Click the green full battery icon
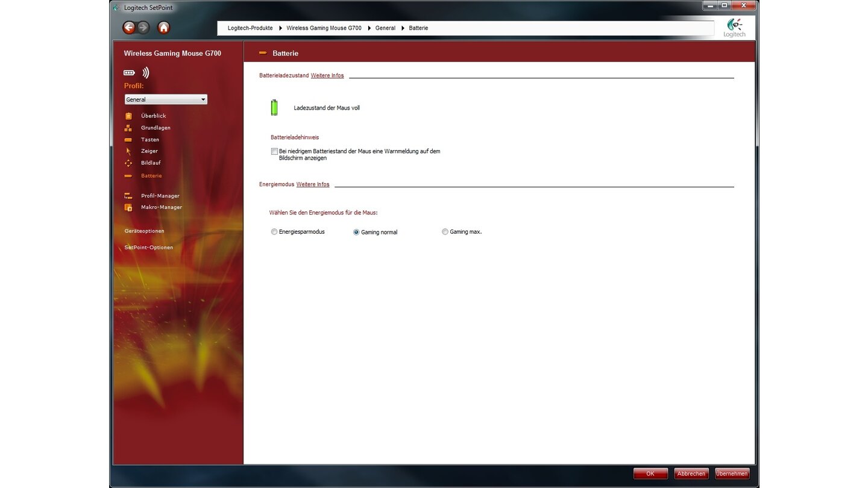 tap(274, 108)
